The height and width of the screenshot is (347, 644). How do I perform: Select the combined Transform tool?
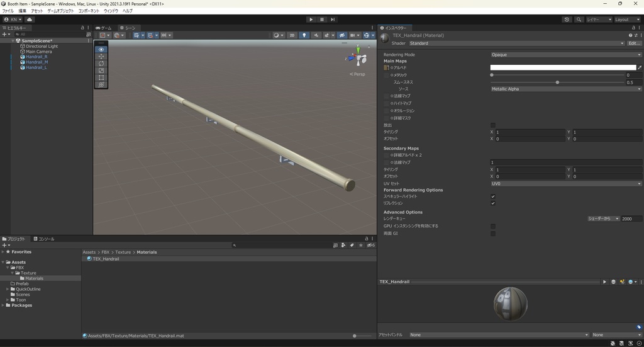coord(101,84)
